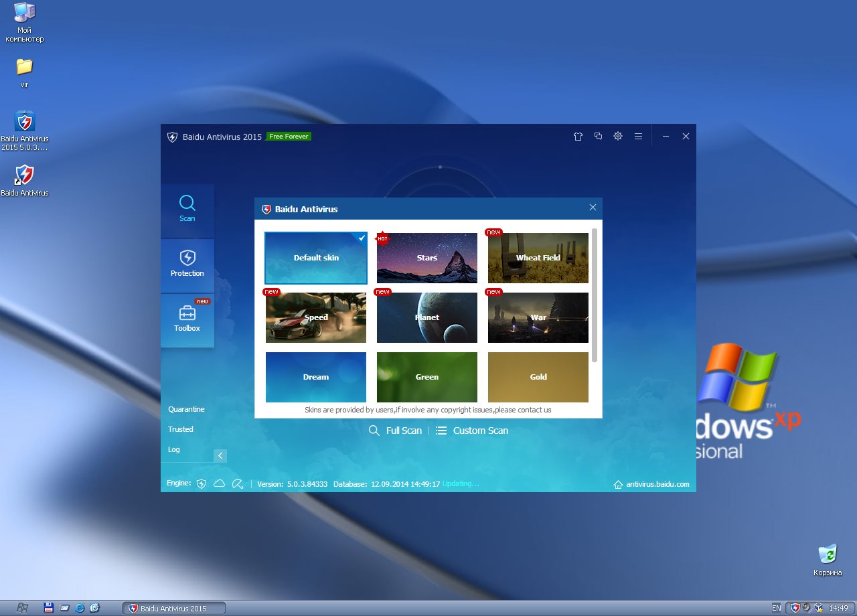
Task: Choose the Speed skin
Action: [316, 317]
